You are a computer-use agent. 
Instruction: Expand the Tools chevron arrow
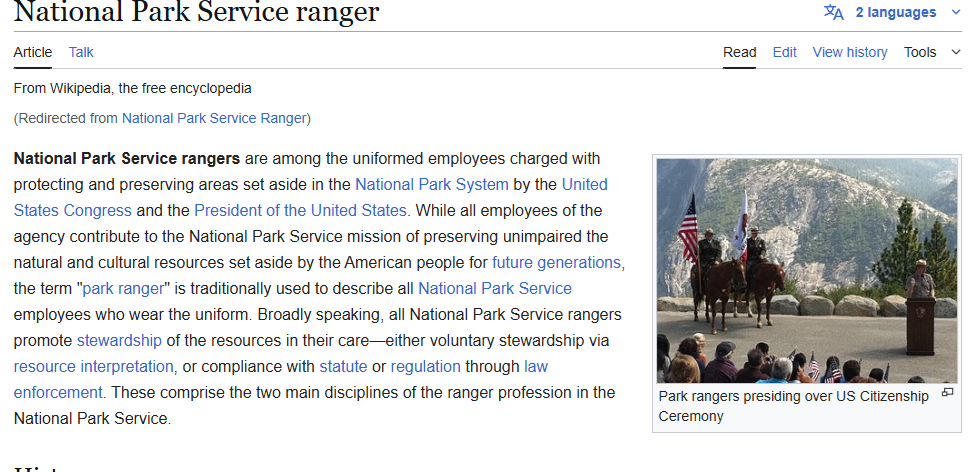pos(956,52)
